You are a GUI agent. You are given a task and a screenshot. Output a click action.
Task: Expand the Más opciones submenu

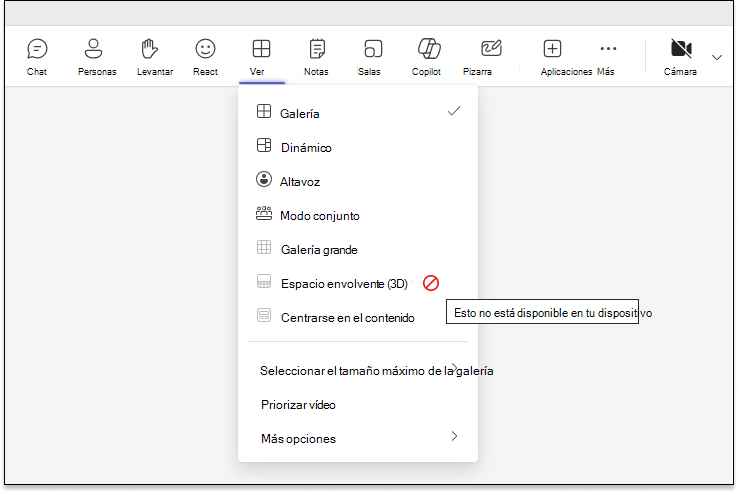point(358,438)
